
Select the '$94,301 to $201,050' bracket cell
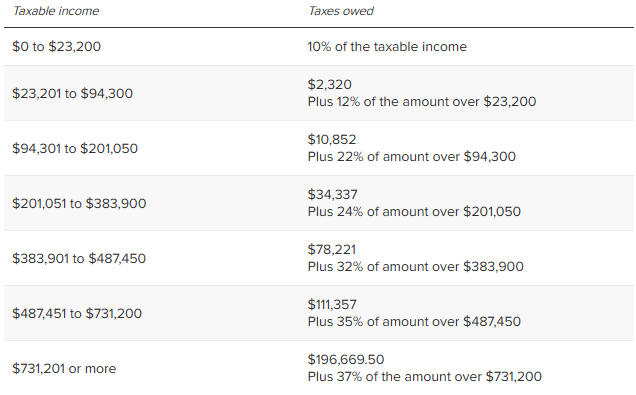75,148
